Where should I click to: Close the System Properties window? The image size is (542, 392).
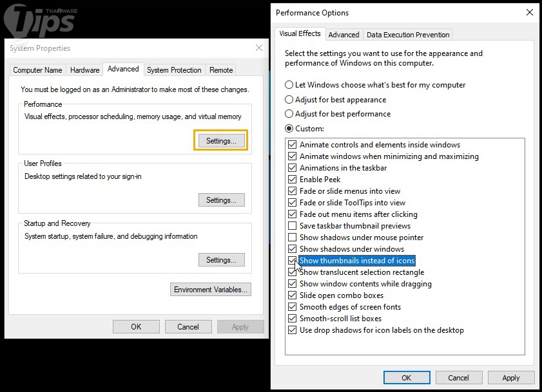(259, 48)
